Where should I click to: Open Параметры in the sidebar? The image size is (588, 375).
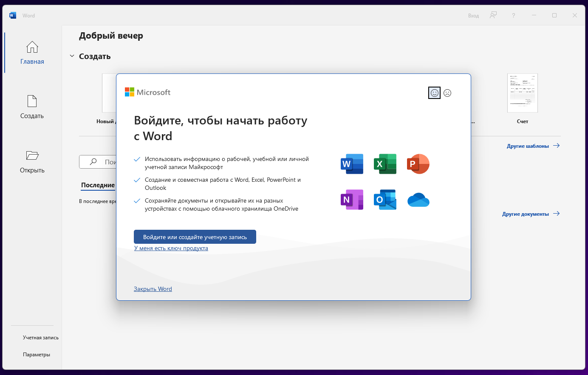[x=37, y=355]
